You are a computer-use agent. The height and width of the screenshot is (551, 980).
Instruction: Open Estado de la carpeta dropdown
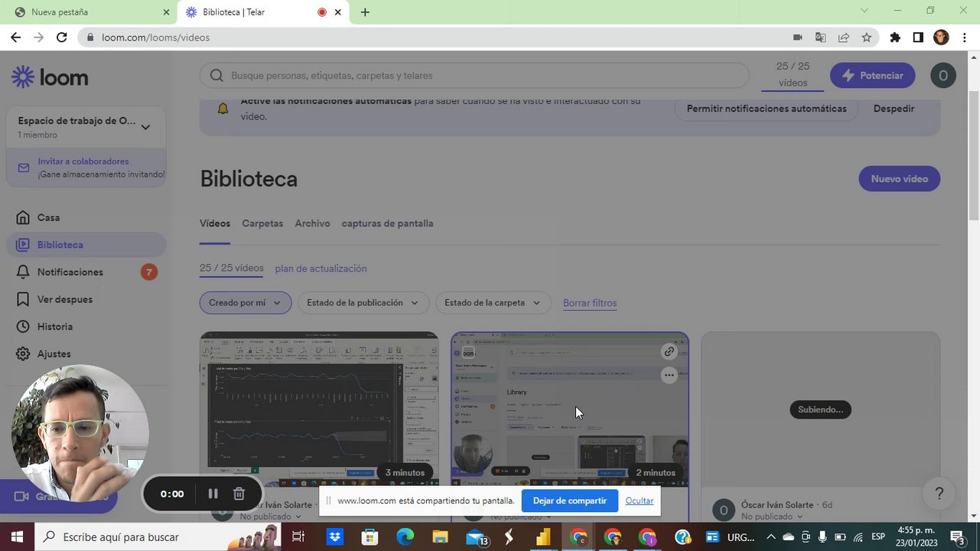pyautogui.click(x=493, y=303)
